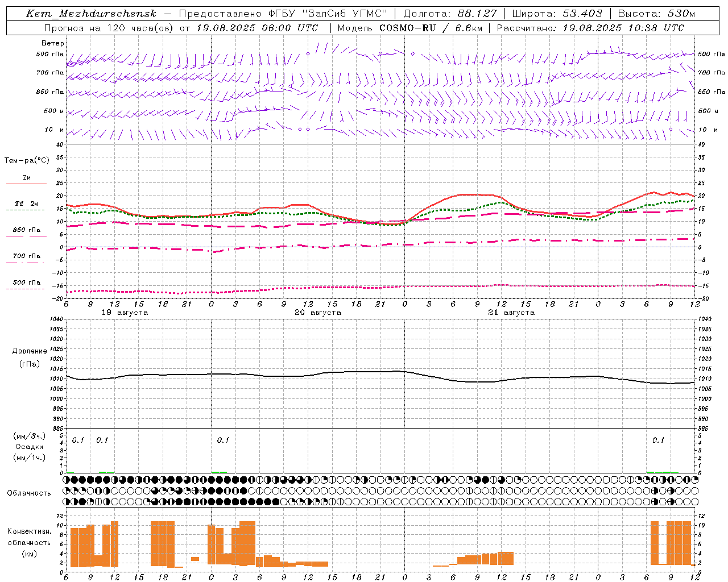Click the '10 м' wind level label on left
Viewport: 728px width, 582px height.
[x=55, y=130]
